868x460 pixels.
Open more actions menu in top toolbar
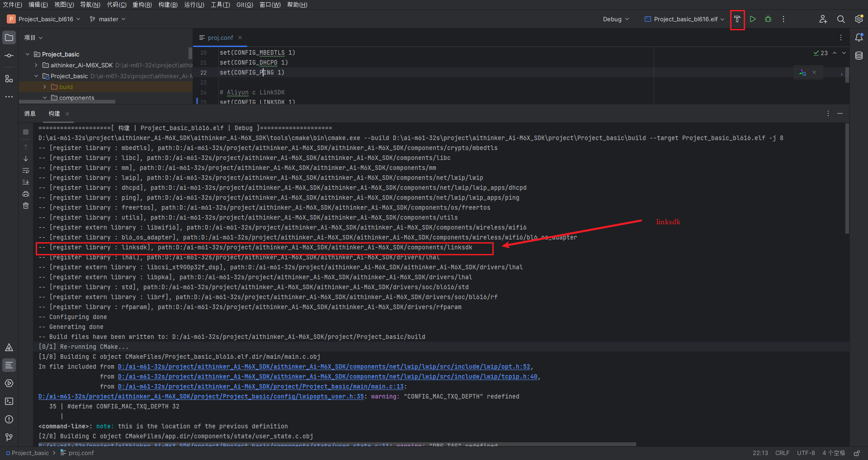[783, 19]
